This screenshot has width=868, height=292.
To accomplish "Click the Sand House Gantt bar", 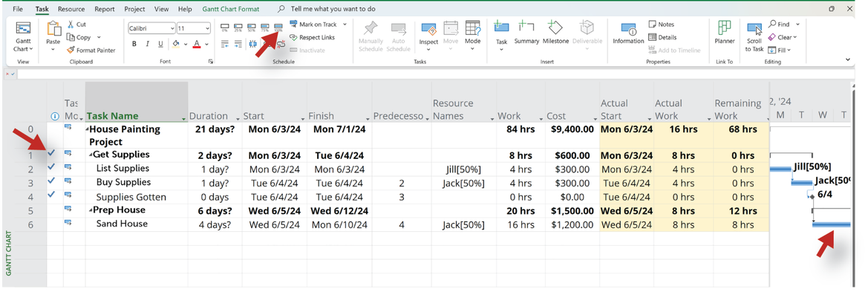I will [x=832, y=224].
